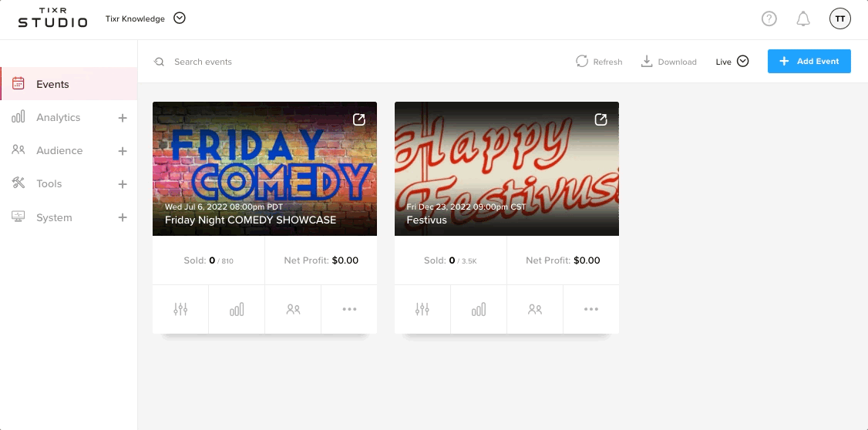Open more options for Friday Night COMEDY SHOWCASE
This screenshot has height=430, width=868.
click(349, 309)
